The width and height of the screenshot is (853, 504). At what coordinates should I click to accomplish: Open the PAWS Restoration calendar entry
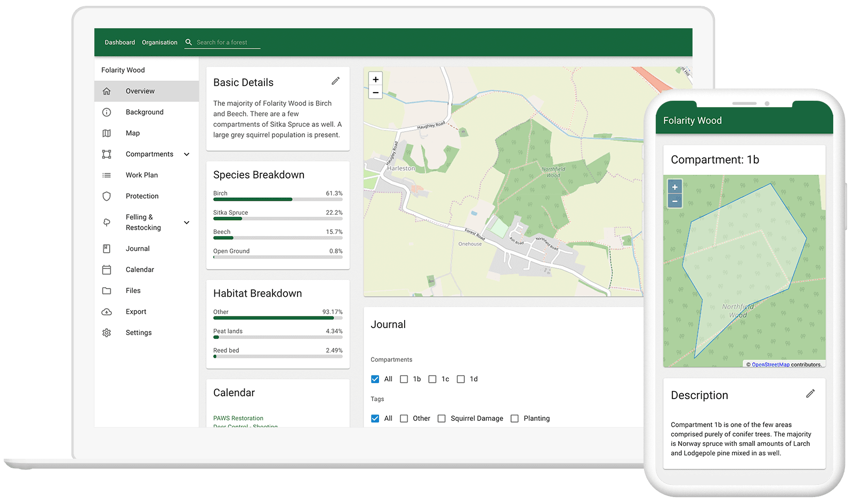point(238,418)
